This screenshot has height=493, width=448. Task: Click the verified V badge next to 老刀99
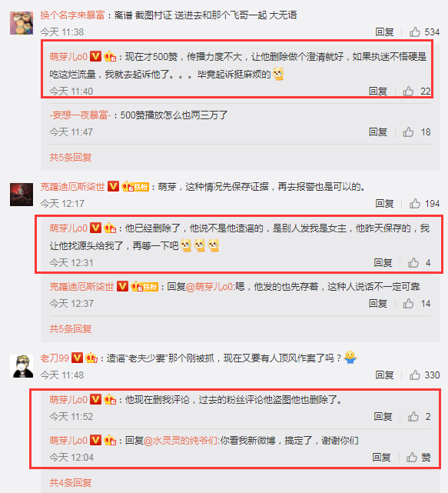pos(77,358)
